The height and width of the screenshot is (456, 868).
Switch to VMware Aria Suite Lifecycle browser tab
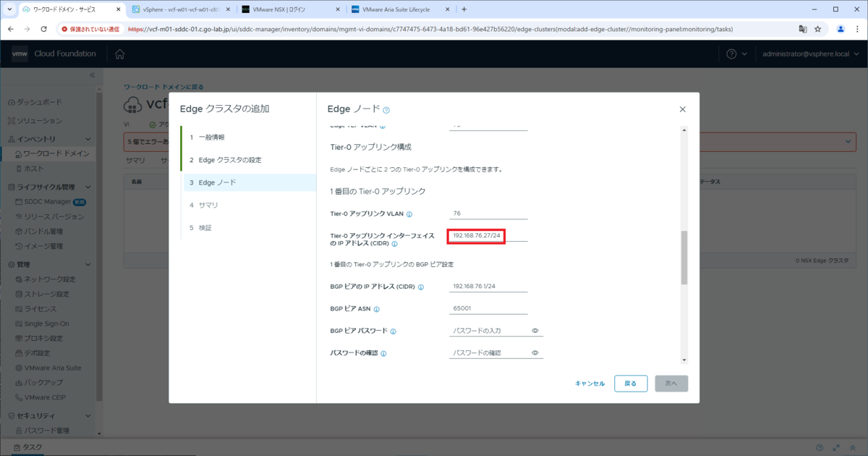click(399, 9)
